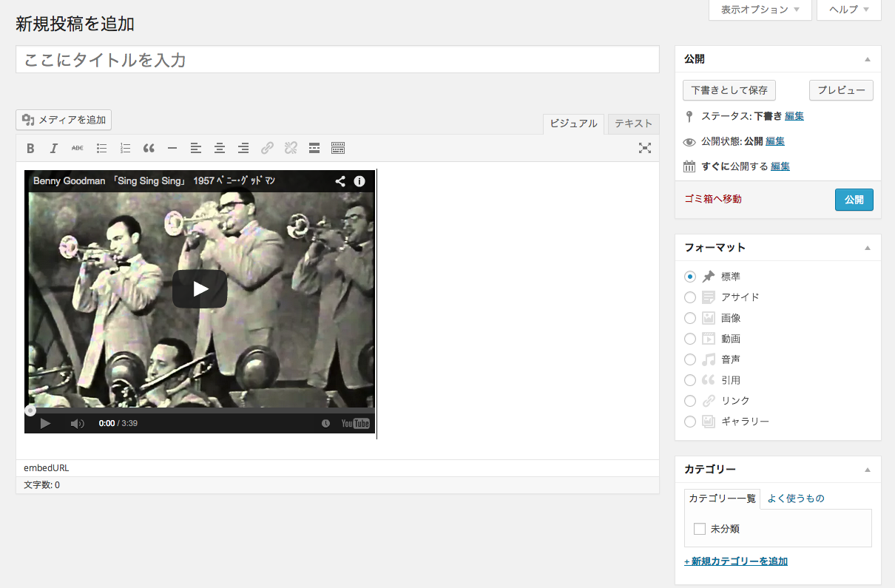Viewport: 895px width, 588px height.
Task: Select the ギャラリー format radio button
Action: [x=690, y=422]
